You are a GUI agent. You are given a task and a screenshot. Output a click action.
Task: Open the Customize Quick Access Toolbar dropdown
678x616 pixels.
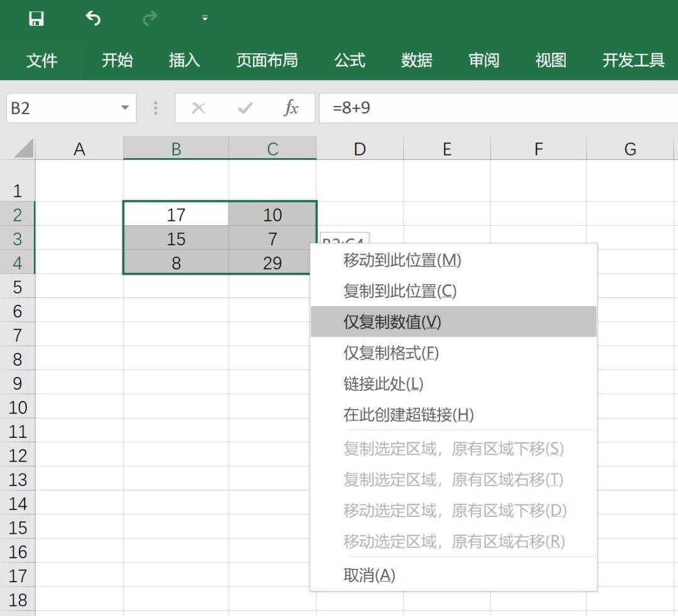pyautogui.click(x=205, y=19)
